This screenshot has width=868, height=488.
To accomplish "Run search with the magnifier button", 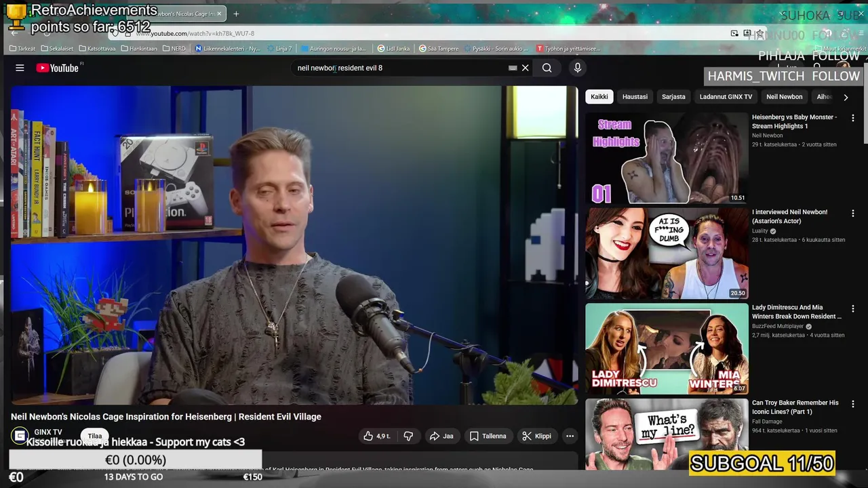I will pyautogui.click(x=547, y=68).
